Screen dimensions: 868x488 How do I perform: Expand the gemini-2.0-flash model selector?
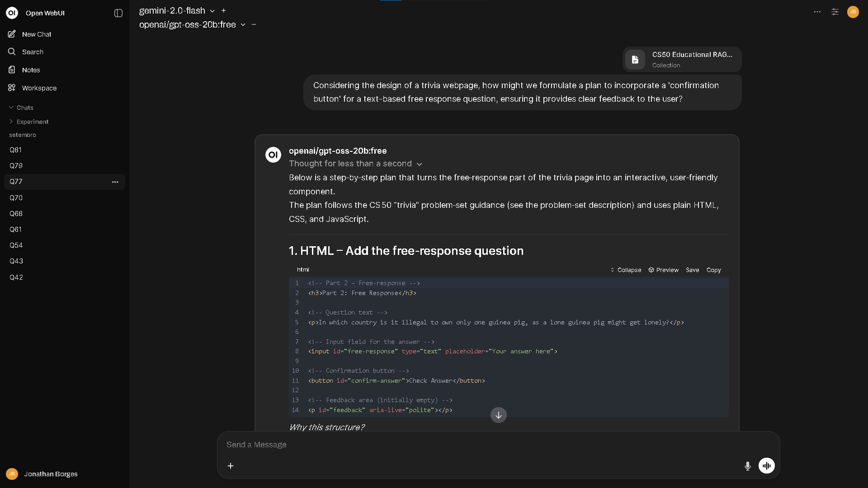(x=212, y=11)
